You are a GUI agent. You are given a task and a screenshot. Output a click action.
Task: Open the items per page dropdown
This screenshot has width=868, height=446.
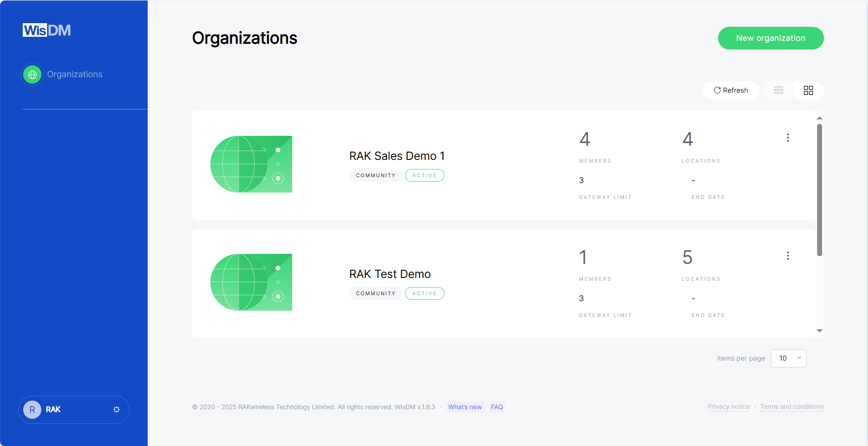point(788,358)
